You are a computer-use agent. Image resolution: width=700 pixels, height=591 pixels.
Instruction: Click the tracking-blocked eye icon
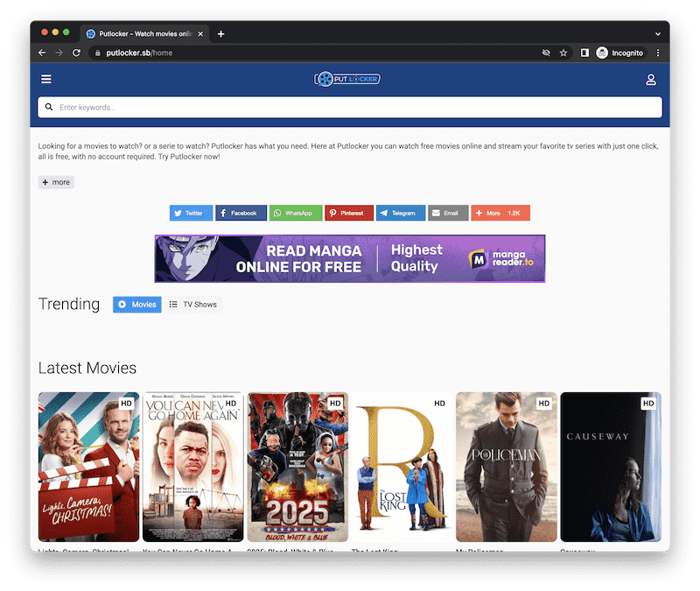(x=546, y=53)
